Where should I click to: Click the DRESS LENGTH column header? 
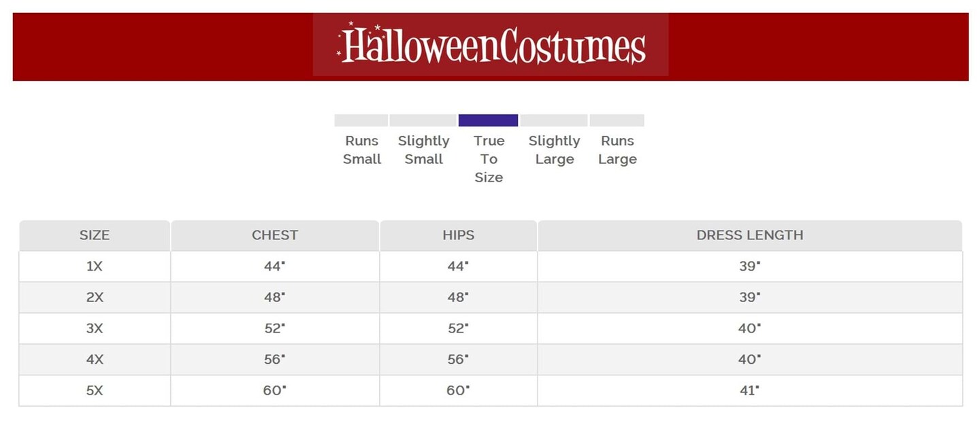pos(749,235)
